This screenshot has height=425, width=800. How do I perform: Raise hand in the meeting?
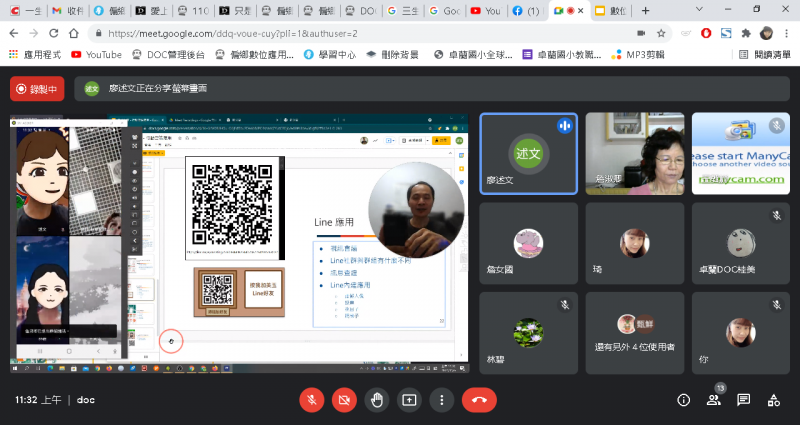pyautogui.click(x=377, y=400)
